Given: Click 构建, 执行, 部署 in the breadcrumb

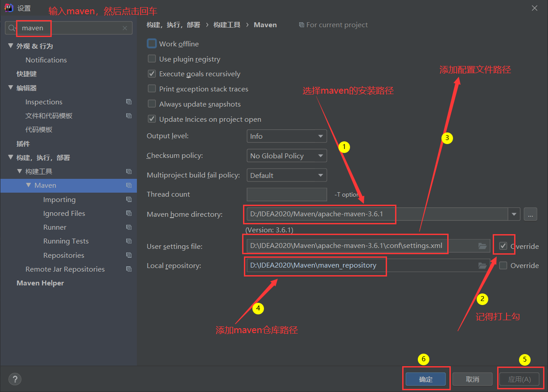Looking at the screenshot, I should [x=173, y=25].
